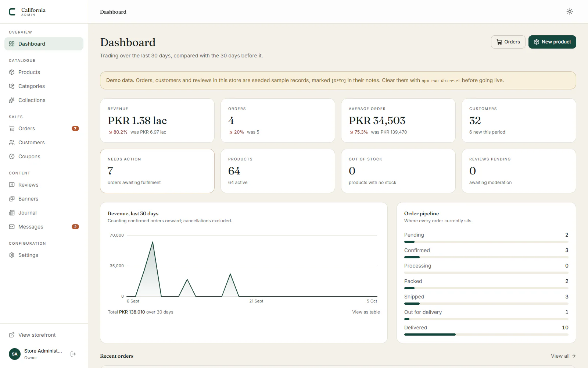Image resolution: width=588 pixels, height=368 pixels.
Task: Click the Out for delivery pipeline row
Action: (486, 315)
